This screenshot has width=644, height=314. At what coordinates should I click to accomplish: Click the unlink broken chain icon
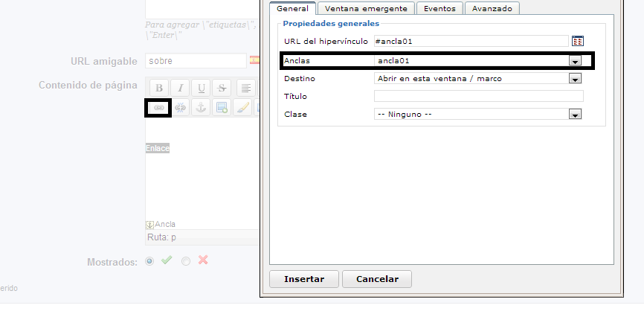(180, 108)
